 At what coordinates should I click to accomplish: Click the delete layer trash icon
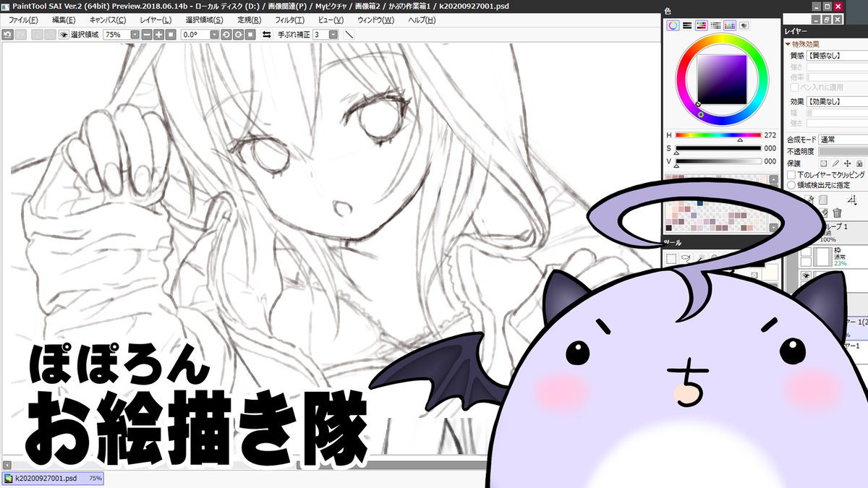pyautogui.click(x=837, y=213)
